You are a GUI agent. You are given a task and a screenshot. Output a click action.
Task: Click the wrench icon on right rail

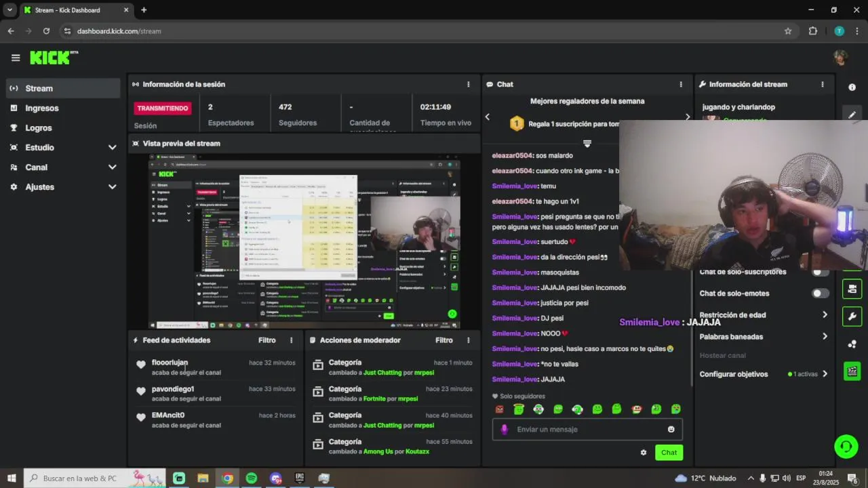(x=852, y=317)
